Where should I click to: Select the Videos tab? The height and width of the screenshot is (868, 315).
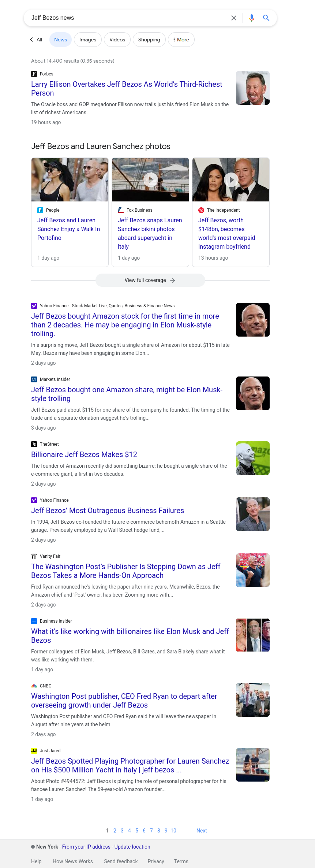coord(117,40)
